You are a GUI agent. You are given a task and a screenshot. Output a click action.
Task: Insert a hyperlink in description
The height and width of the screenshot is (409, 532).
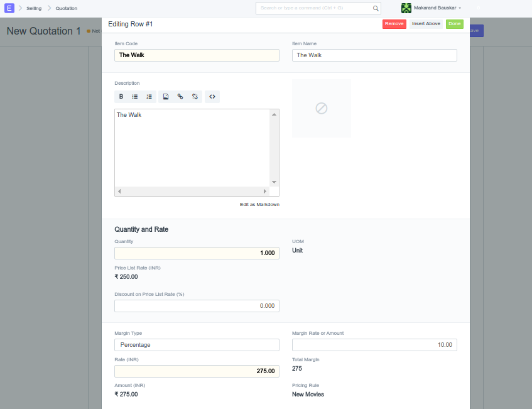180,97
